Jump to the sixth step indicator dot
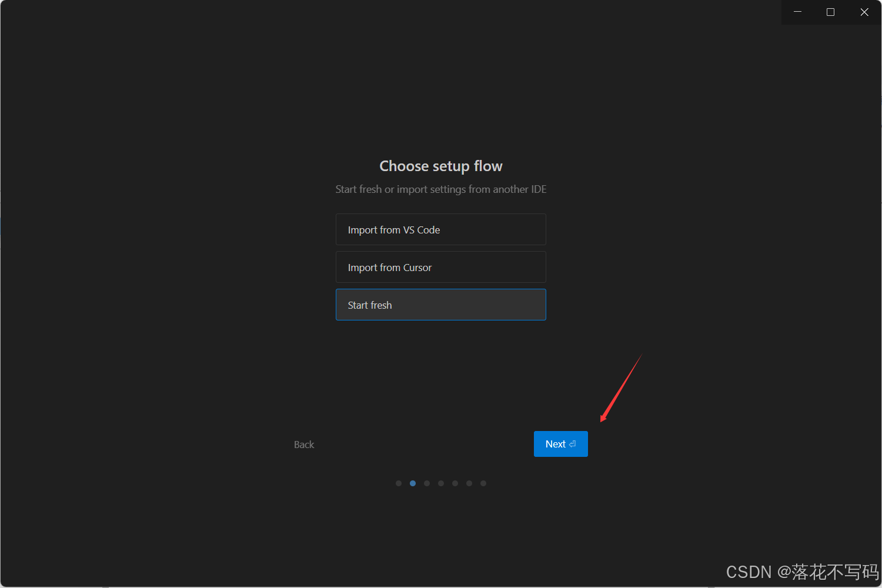882x588 pixels. point(469,483)
